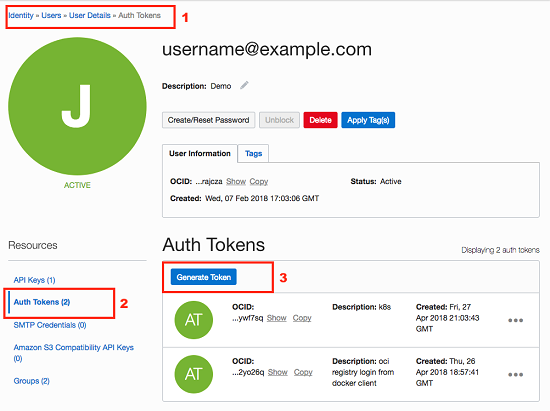Switch to the Tags tab
The height and width of the screenshot is (411, 550).
coord(253,154)
